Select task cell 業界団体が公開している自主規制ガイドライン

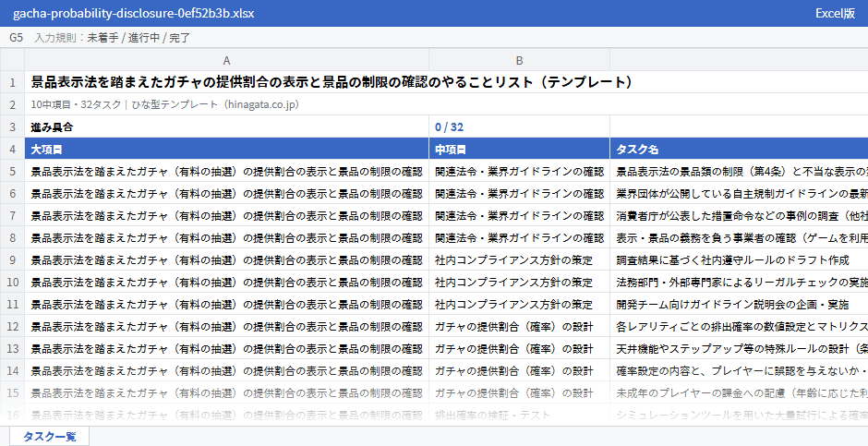pos(739,194)
